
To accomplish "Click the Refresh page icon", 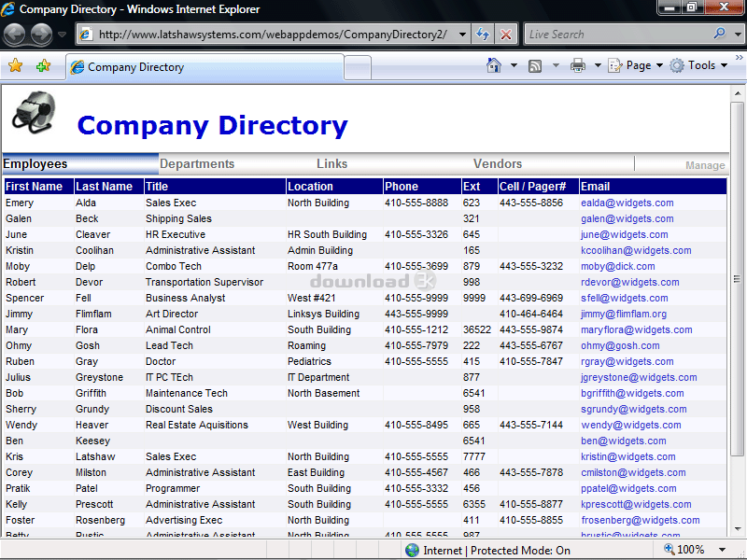I will click(x=483, y=35).
